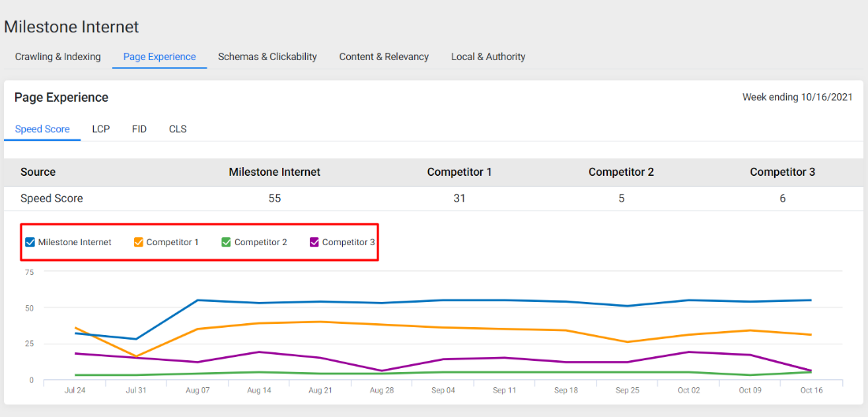Click the Oct 09 axis label
This screenshot has height=417, width=868.
[x=750, y=390]
